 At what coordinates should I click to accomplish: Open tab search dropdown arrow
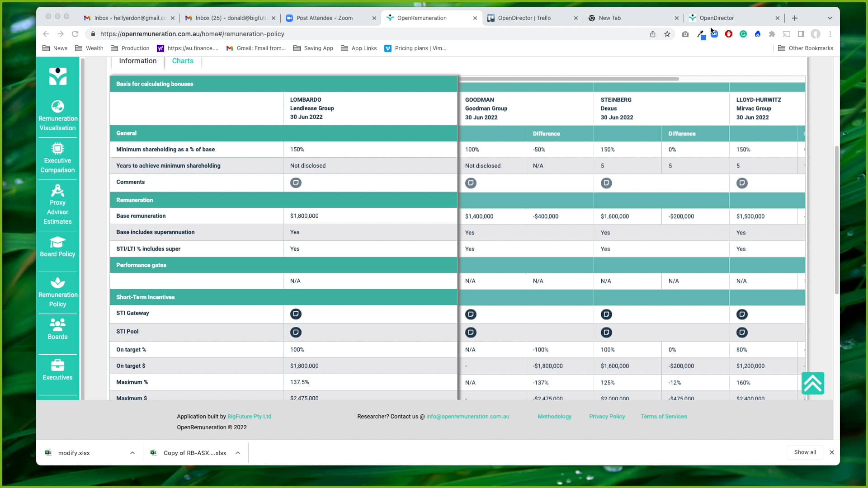(x=830, y=18)
